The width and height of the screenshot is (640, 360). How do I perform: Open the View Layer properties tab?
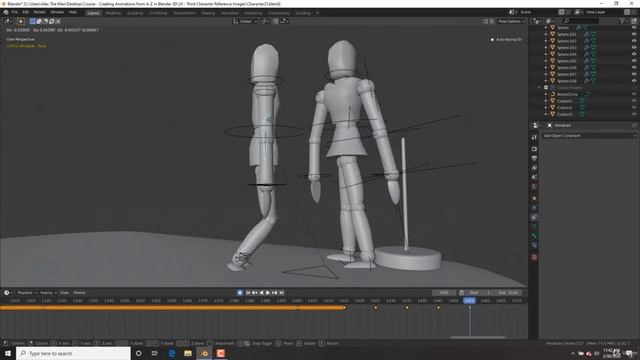pos(534,168)
